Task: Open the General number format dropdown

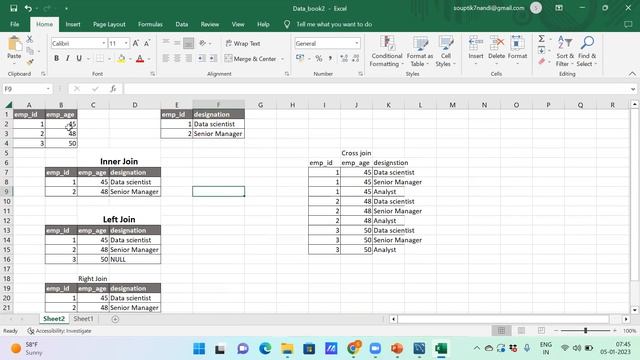Action: pos(357,43)
